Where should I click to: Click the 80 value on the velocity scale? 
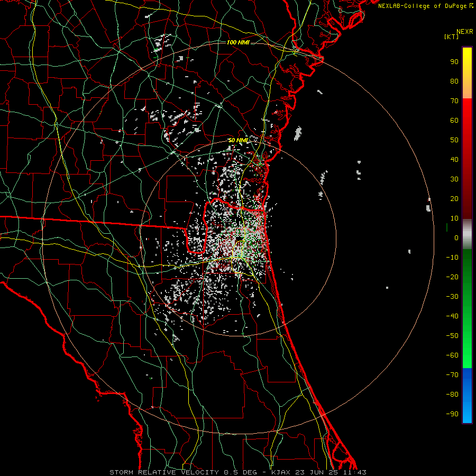coord(454,81)
